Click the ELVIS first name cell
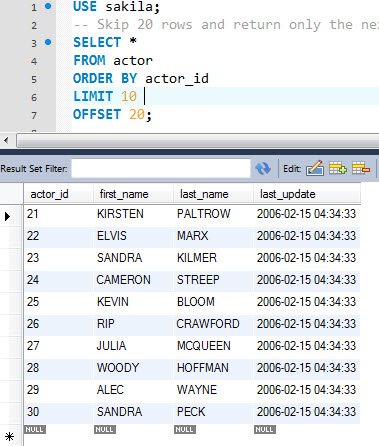Image resolution: width=379 pixels, height=446 pixels. coord(133,236)
